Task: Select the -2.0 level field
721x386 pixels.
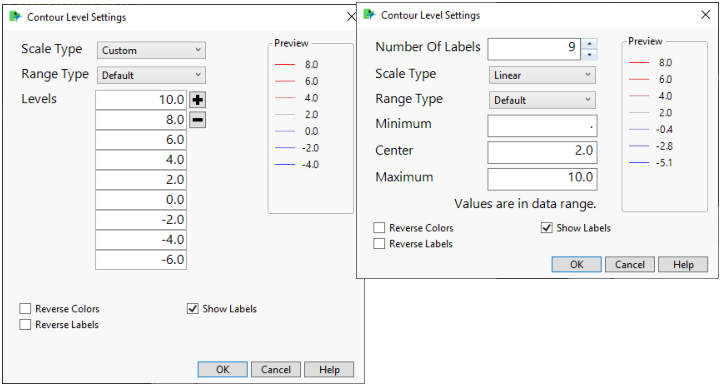Action: tap(141, 219)
